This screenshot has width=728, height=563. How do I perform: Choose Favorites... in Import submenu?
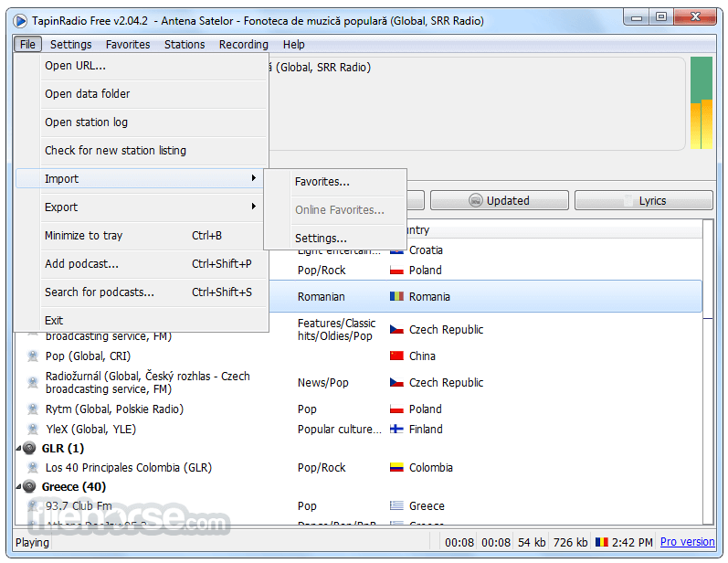(335, 182)
